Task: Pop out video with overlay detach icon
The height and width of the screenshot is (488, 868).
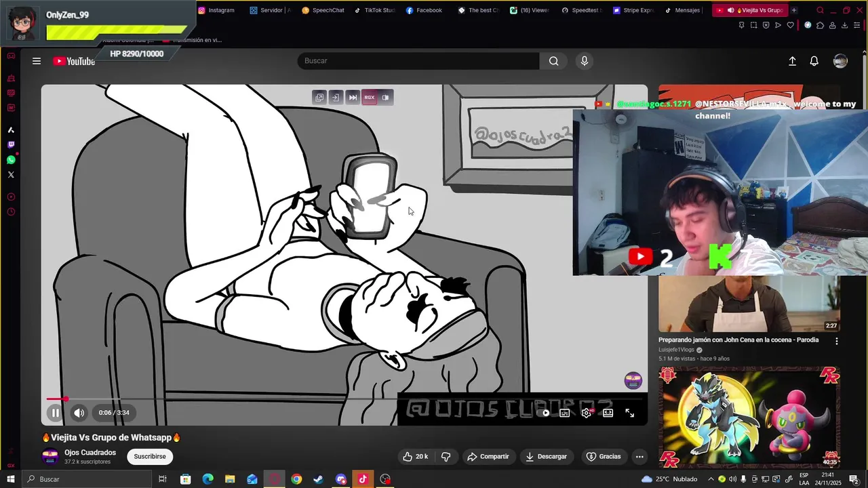Action: tap(319, 98)
